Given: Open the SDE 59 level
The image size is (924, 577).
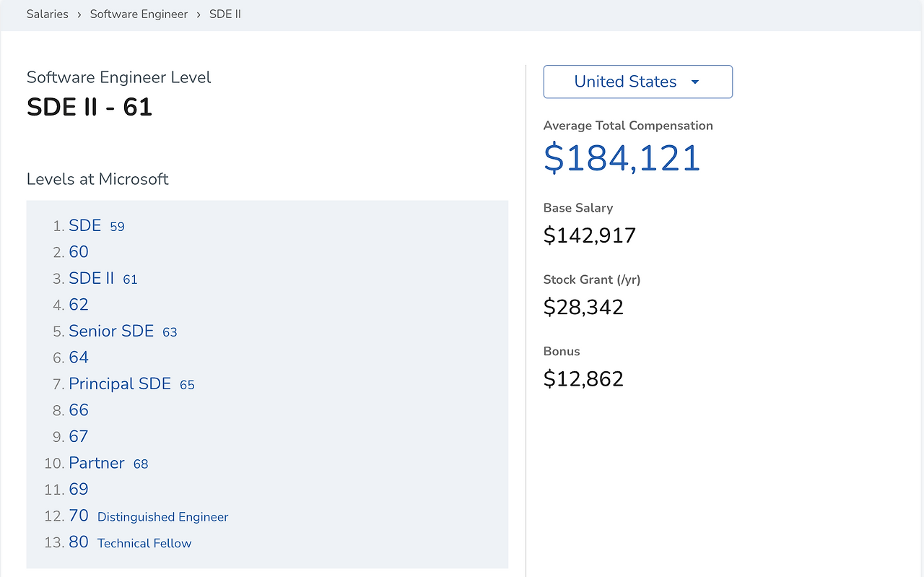Looking at the screenshot, I should (97, 225).
